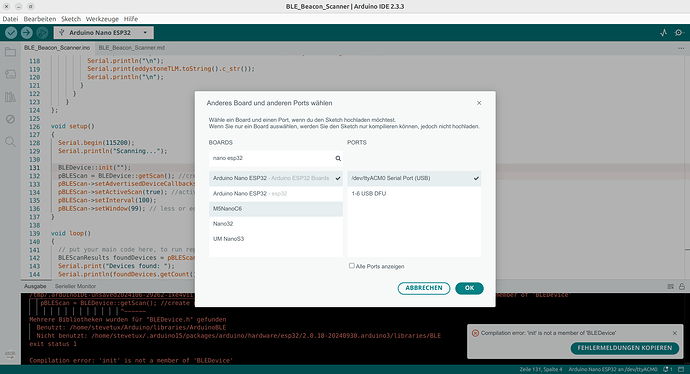Open the Serial Monitor magnifier icon
The width and height of the screenshot is (690, 374).
[679, 33]
